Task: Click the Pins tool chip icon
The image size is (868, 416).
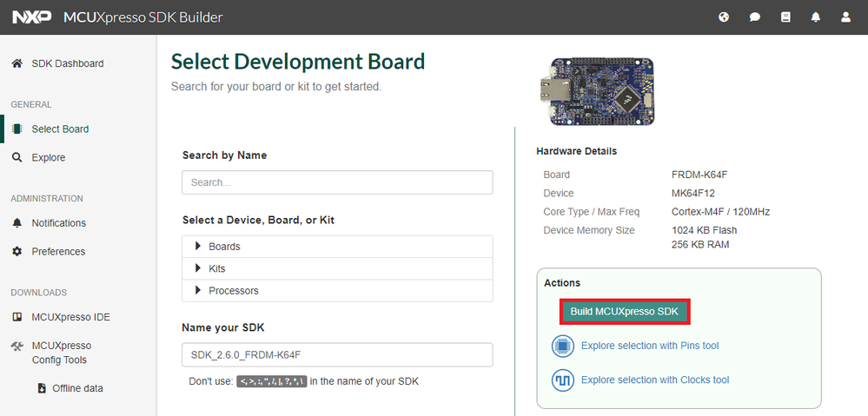Action: 563,347
